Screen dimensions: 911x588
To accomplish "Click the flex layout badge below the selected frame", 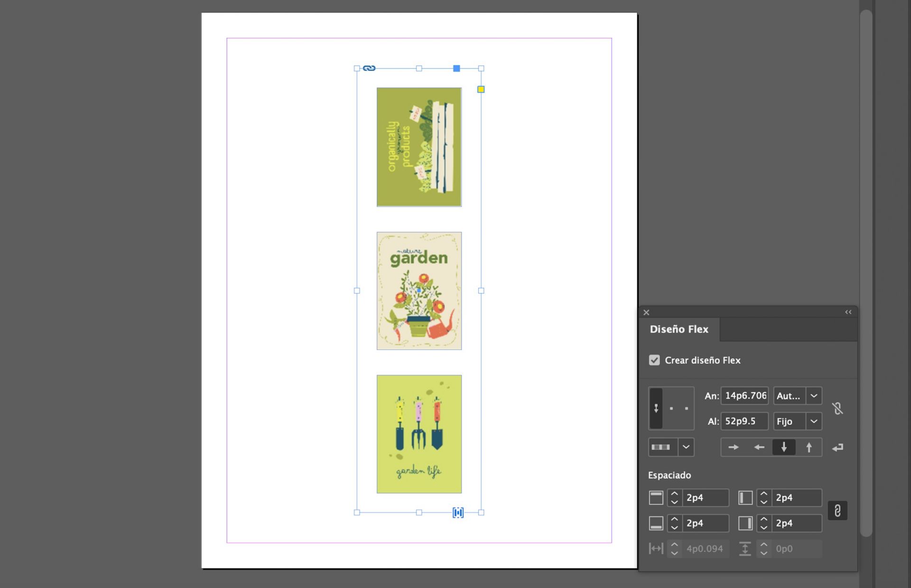I will coord(458,512).
